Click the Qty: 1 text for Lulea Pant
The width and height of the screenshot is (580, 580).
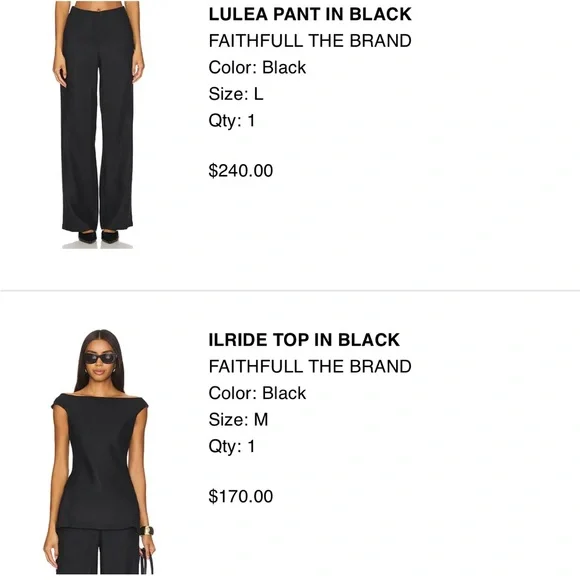pyautogui.click(x=232, y=121)
